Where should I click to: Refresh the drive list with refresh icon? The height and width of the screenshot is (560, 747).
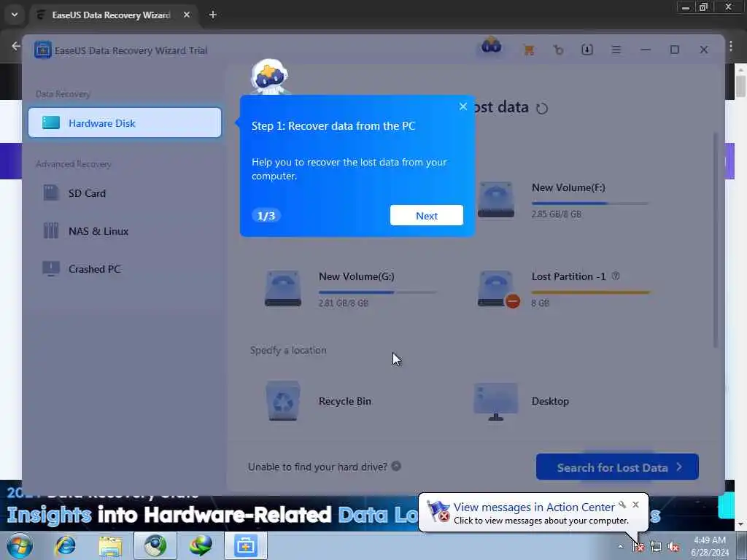(x=542, y=109)
